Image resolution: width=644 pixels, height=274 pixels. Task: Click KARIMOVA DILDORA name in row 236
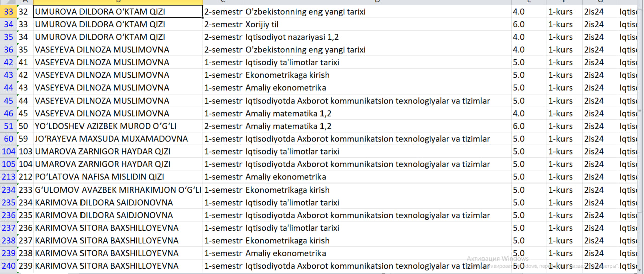point(118,215)
